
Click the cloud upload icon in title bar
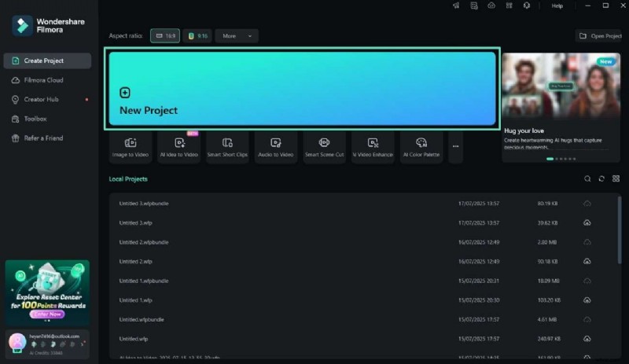point(491,6)
